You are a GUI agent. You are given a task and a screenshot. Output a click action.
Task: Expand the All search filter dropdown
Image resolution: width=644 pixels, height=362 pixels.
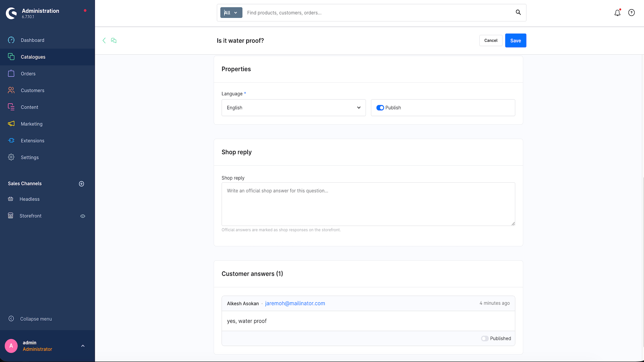click(231, 13)
